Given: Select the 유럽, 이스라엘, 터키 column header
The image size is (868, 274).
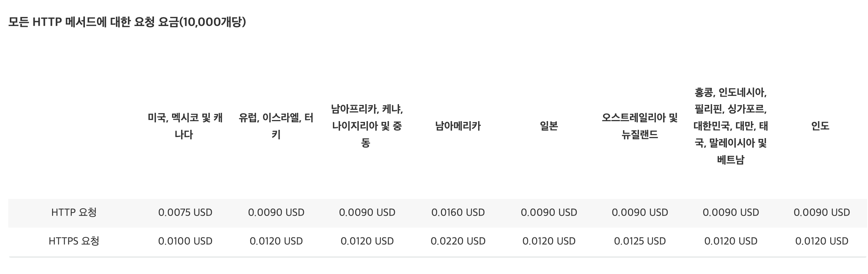Looking at the screenshot, I should coord(276,126).
